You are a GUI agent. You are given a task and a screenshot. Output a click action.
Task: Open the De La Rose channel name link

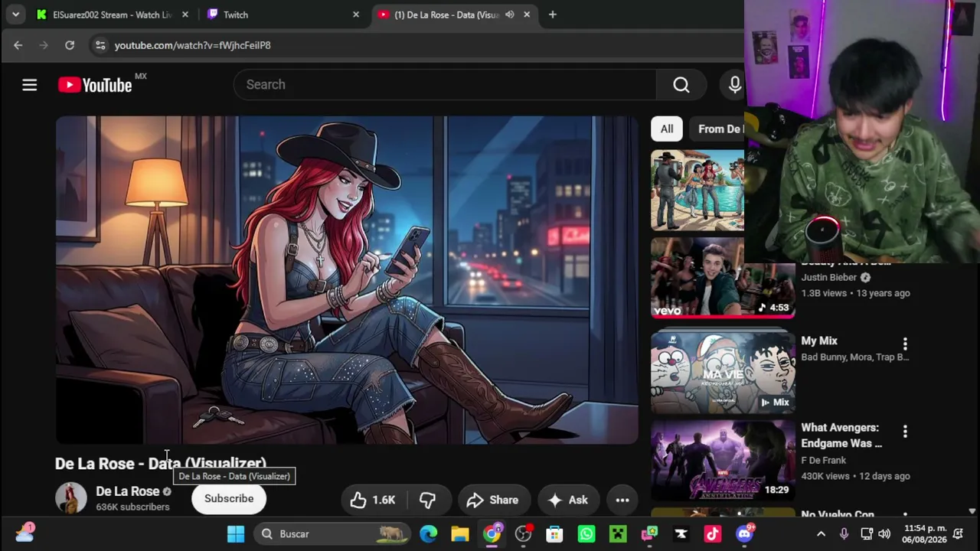pos(127,491)
